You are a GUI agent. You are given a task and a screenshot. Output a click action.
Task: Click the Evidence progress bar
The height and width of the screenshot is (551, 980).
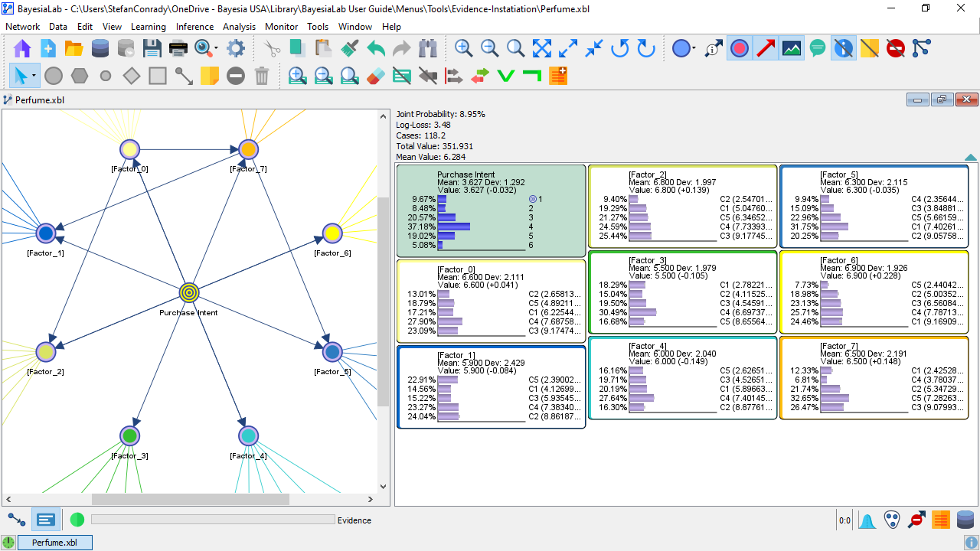click(x=213, y=520)
